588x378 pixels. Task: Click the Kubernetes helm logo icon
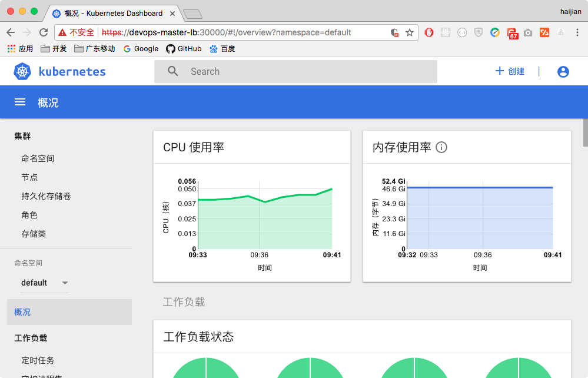22,71
